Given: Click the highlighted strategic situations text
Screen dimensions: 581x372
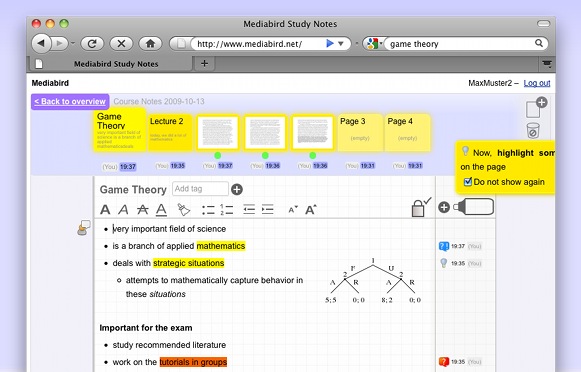Looking at the screenshot, I should tap(189, 263).
